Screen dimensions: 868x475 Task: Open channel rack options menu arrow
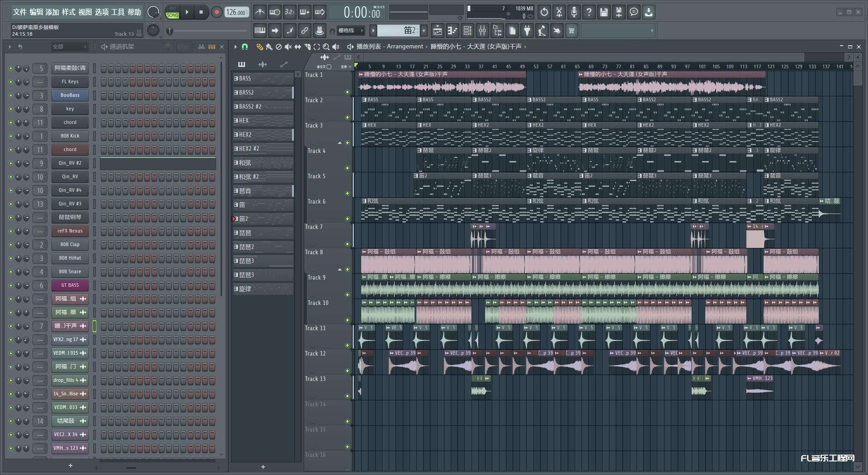pos(10,47)
